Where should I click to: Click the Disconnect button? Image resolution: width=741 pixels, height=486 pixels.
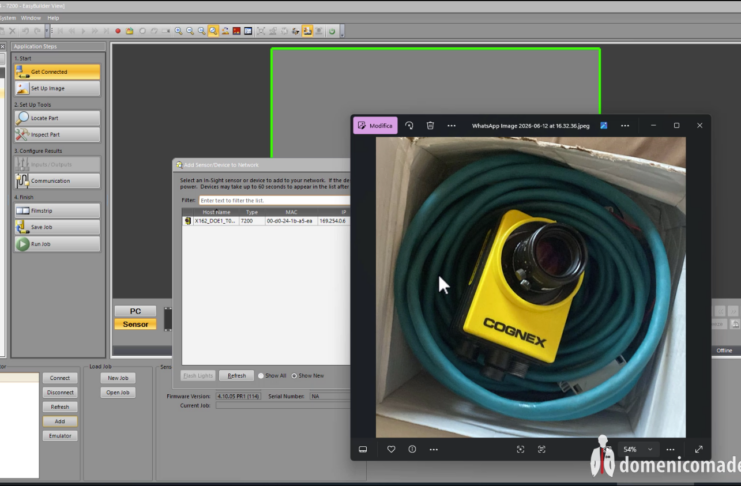click(x=60, y=392)
